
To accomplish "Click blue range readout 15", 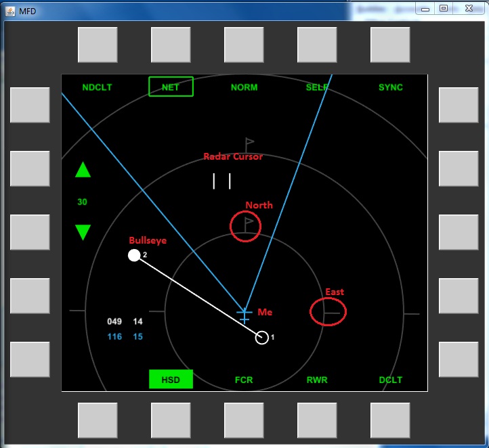I will [x=138, y=336].
